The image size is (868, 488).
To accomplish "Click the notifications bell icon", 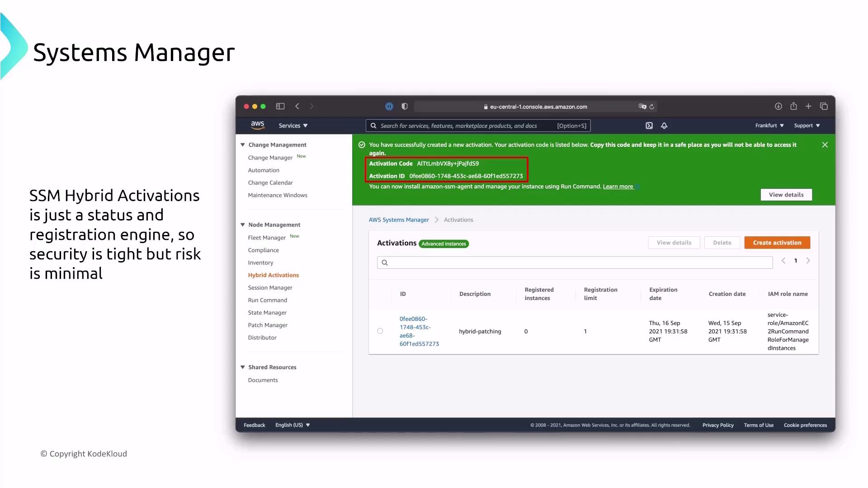I will tap(664, 126).
